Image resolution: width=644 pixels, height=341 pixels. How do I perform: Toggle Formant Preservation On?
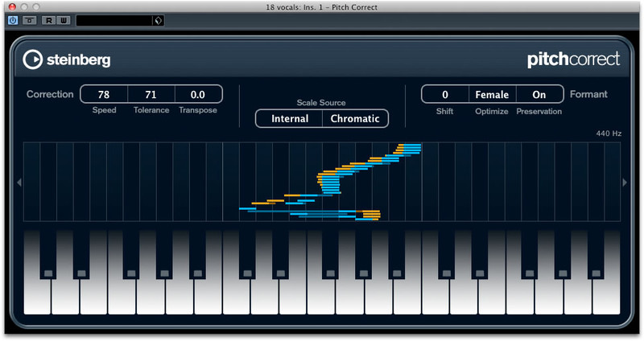[x=539, y=94]
